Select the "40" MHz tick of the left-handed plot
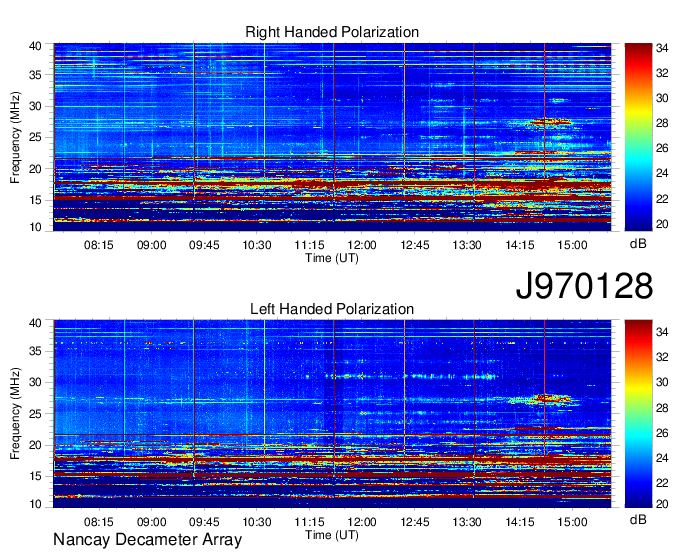Viewport: 680px width, 552px height. (35, 323)
